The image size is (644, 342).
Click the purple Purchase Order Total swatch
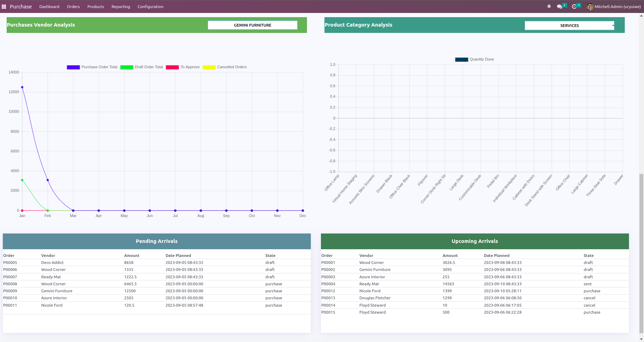tap(73, 67)
